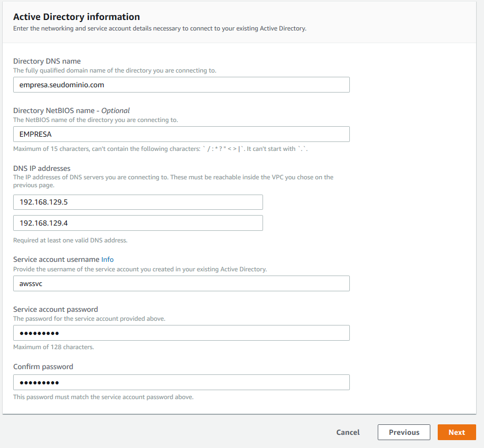Click the Service account username field
This screenshot has height=448, width=484.
pyautogui.click(x=181, y=284)
